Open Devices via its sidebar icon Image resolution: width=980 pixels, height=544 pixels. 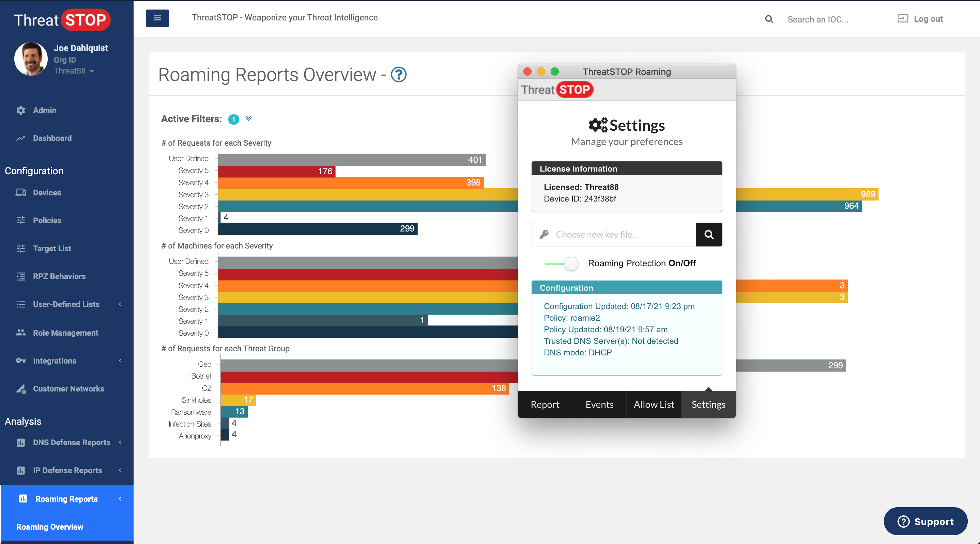[x=21, y=192]
